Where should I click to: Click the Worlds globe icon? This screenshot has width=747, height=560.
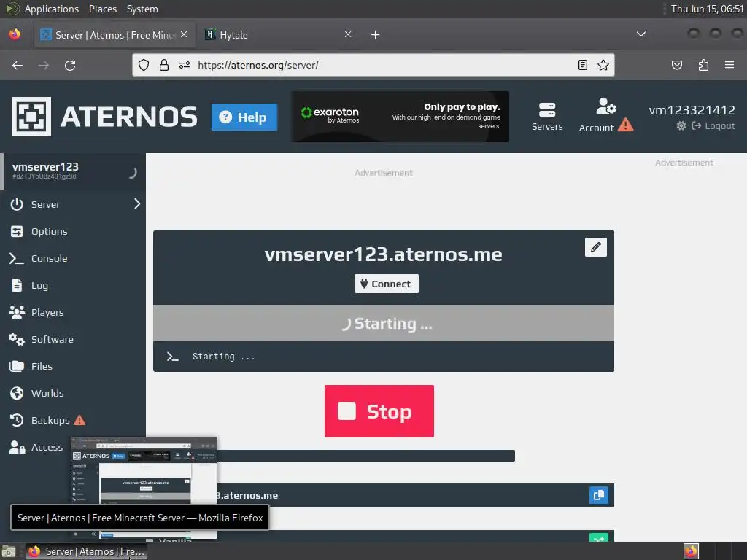pyautogui.click(x=17, y=393)
